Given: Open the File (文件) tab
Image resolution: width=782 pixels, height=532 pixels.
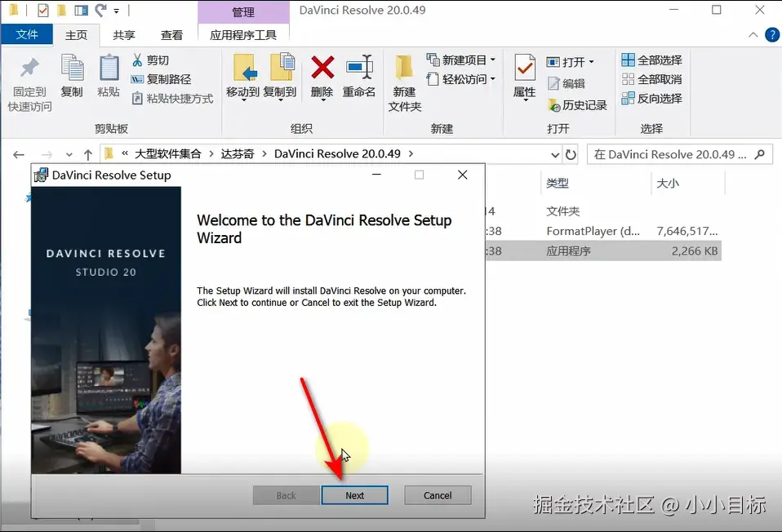Looking at the screenshot, I should (x=27, y=34).
